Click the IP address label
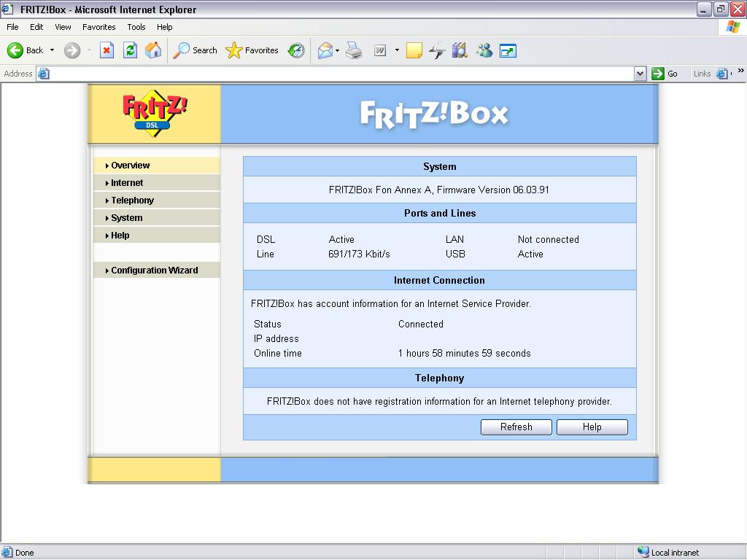 (276, 338)
